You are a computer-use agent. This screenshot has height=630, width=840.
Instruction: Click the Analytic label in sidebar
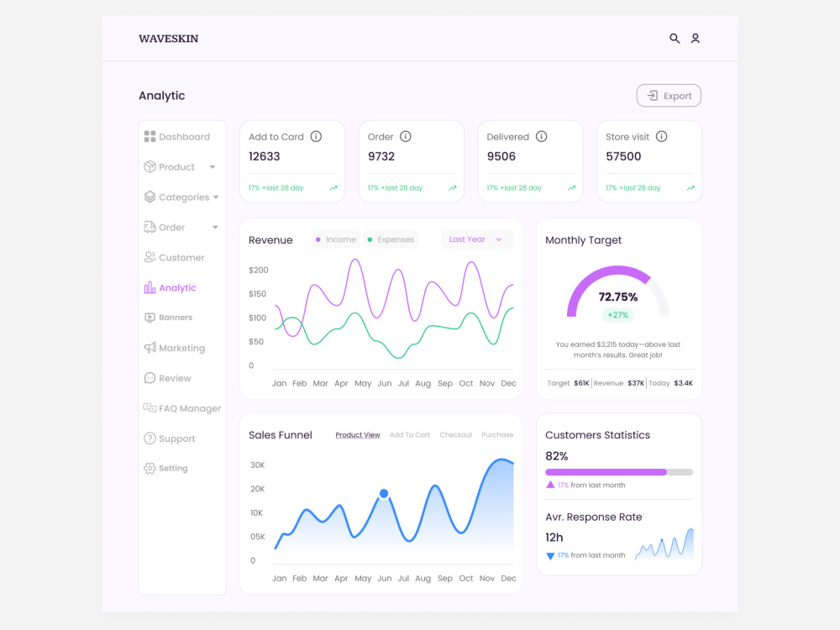pyautogui.click(x=177, y=287)
